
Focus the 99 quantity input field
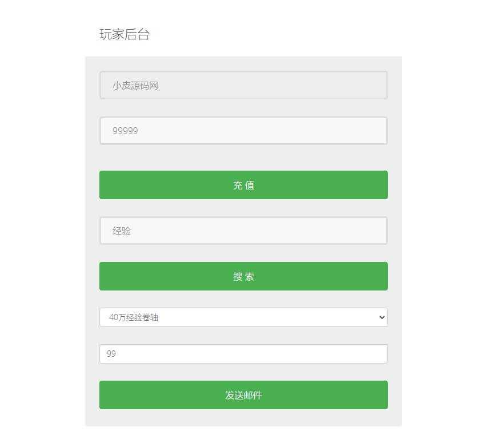point(243,354)
